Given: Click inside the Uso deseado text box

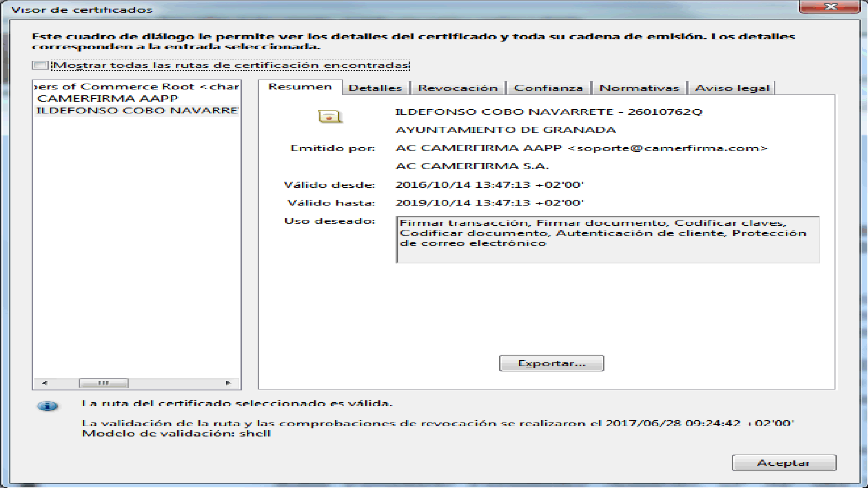Looking at the screenshot, I should pos(607,239).
